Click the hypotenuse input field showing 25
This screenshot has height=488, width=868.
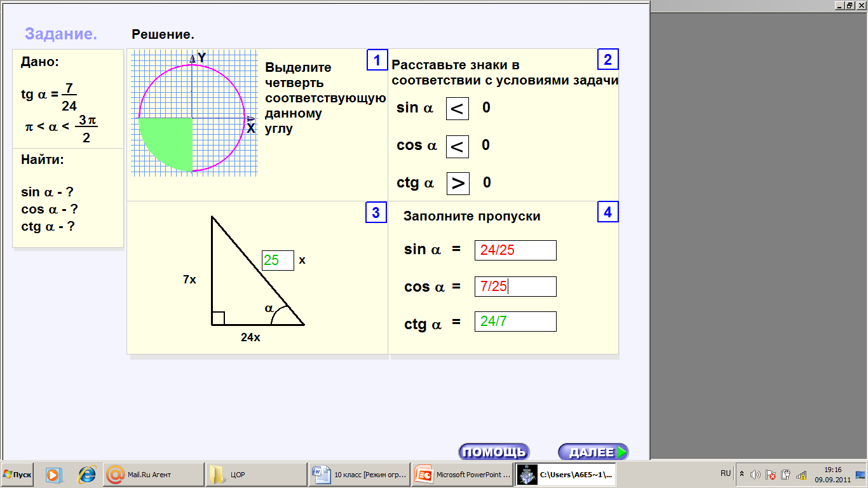278,261
